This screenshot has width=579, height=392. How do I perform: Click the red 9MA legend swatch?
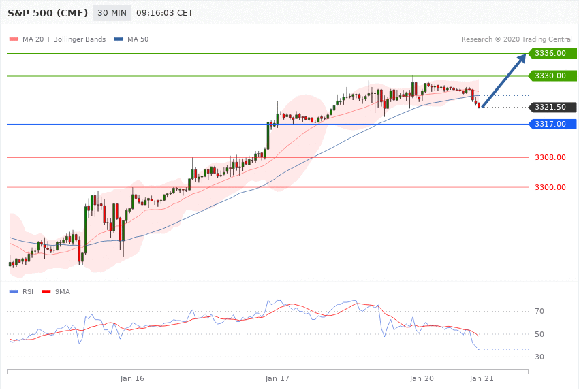pyautogui.click(x=46, y=292)
